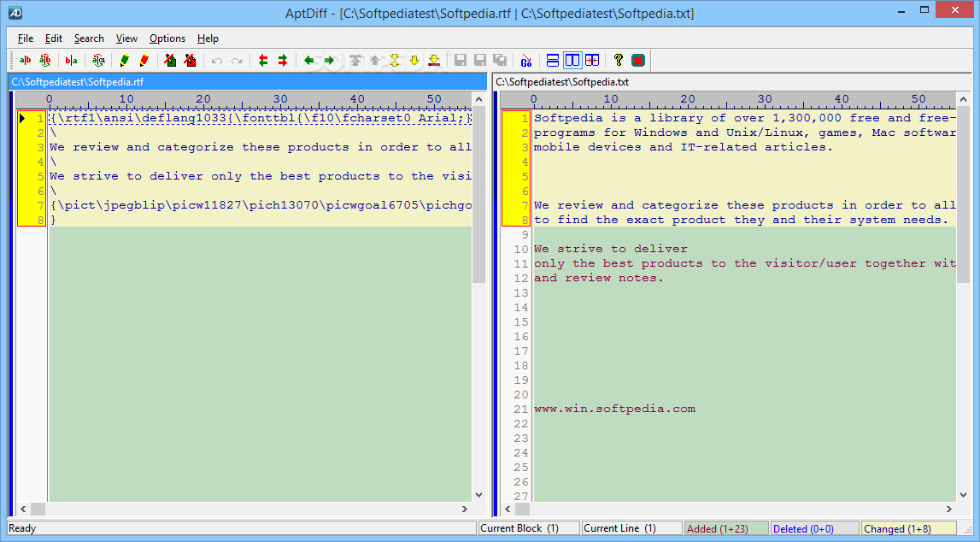Click the Deleted (0+0) status indicator

tap(815, 529)
